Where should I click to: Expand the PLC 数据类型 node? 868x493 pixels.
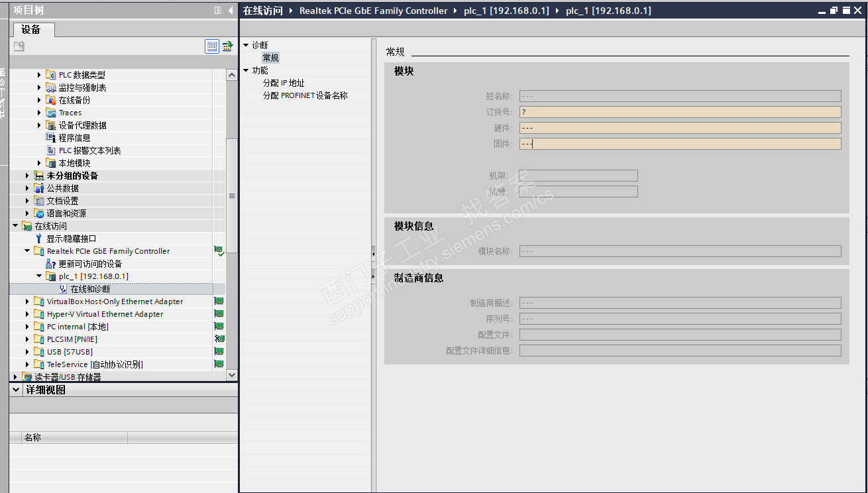(x=39, y=75)
